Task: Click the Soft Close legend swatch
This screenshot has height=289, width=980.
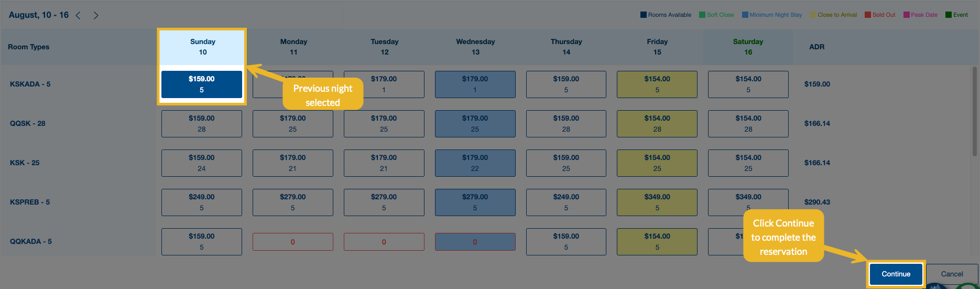Action: pyautogui.click(x=702, y=15)
